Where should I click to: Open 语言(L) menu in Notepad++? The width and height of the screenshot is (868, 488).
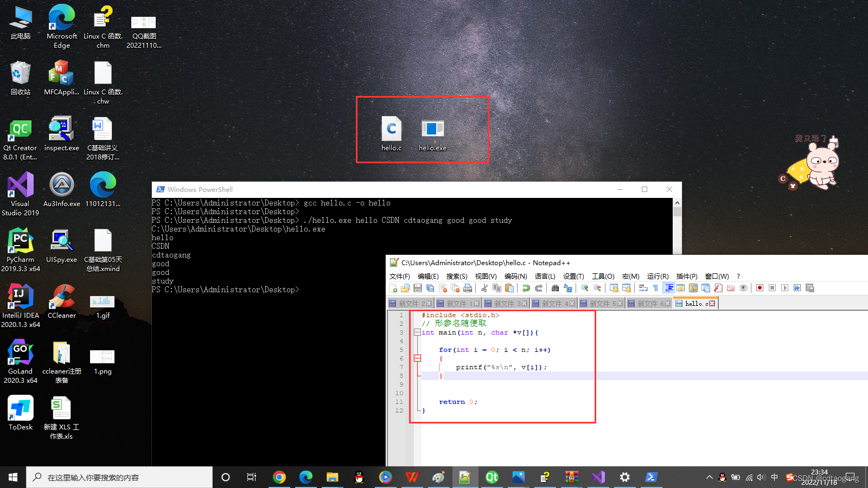(545, 277)
